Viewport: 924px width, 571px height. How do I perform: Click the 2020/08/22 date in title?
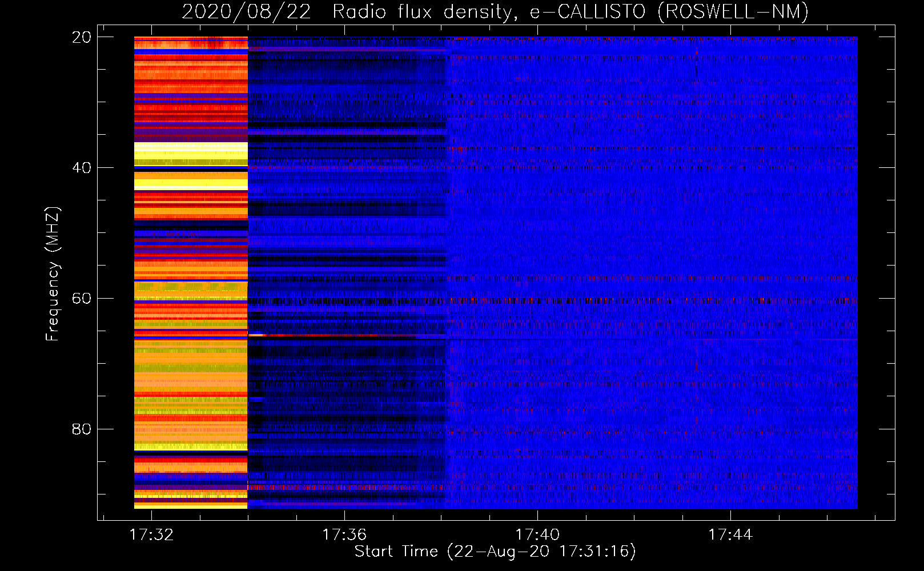(x=247, y=11)
